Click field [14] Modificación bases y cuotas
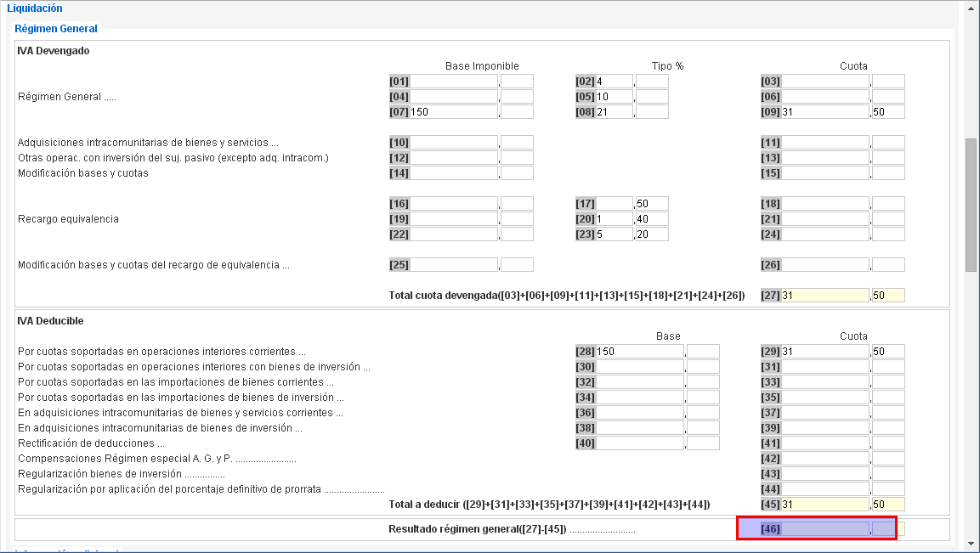 (x=454, y=173)
